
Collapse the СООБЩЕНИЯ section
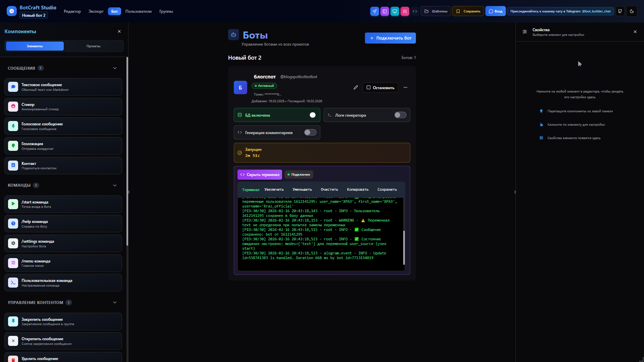(x=115, y=68)
